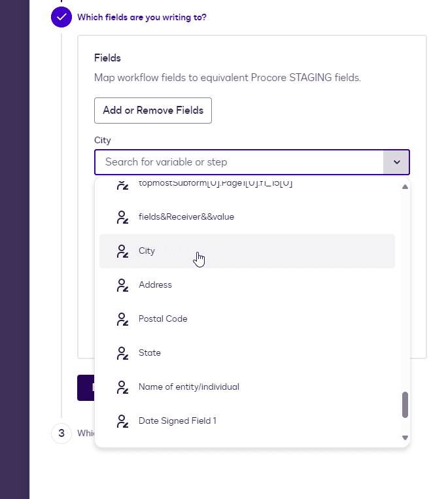Click the icon beside fields&Receiver&&value
448x499 pixels.
click(122, 217)
